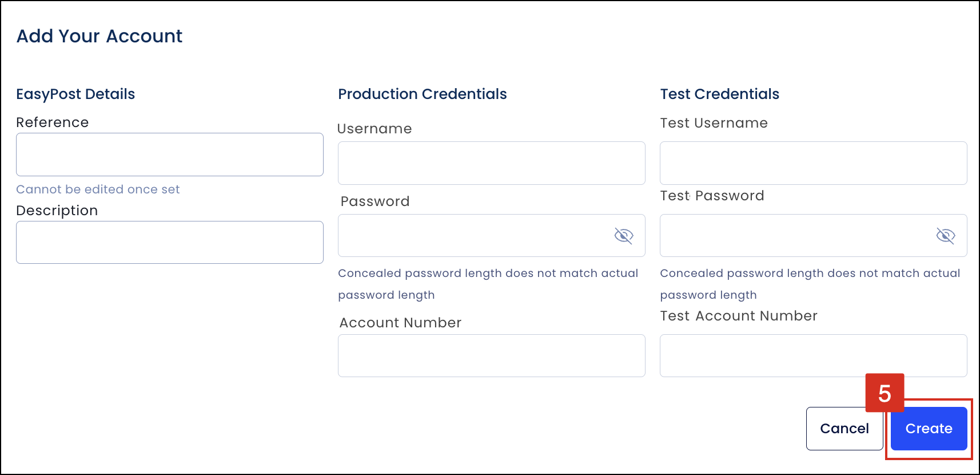Image resolution: width=980 pixels, height=475 pixels.
Task: Focus the Reference input field
Action: pos(170,155)
